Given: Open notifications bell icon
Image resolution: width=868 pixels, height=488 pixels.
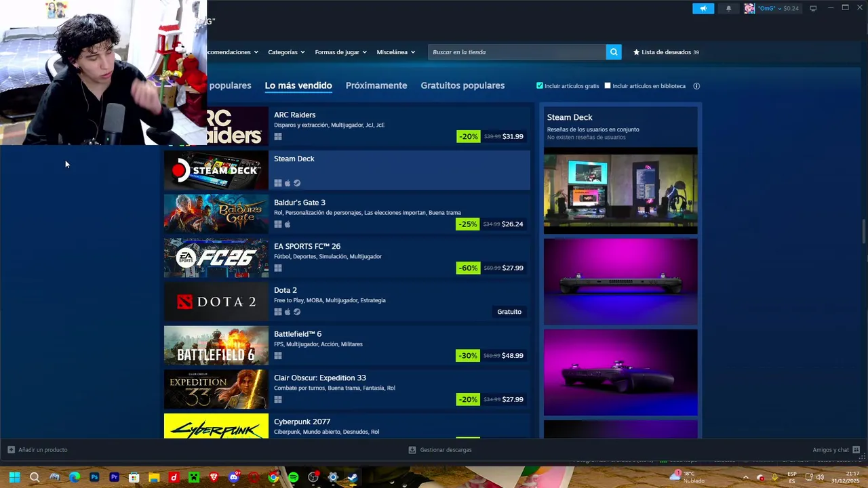Looking at the screenshot, I should (x=729, y=8).
